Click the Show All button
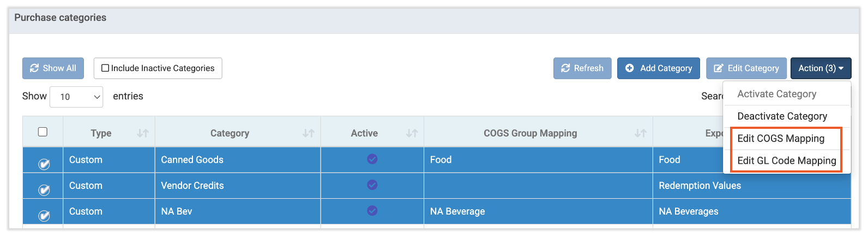Image resolution: width=868 pixels, height=237 pixels. coord(53,68)
